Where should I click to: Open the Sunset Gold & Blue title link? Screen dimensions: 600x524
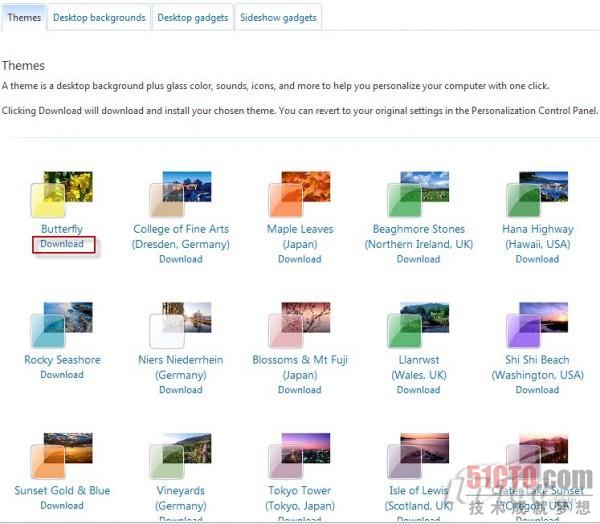click(62, 491)
